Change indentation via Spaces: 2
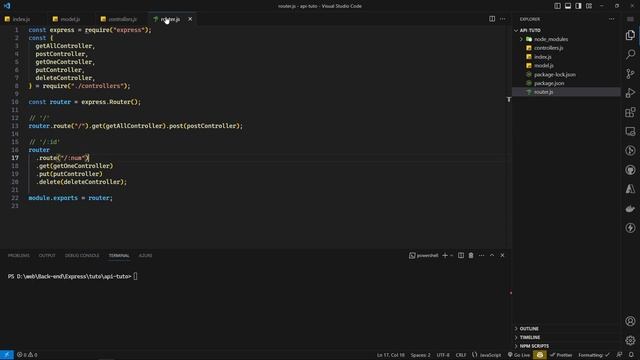 [420, 355]
